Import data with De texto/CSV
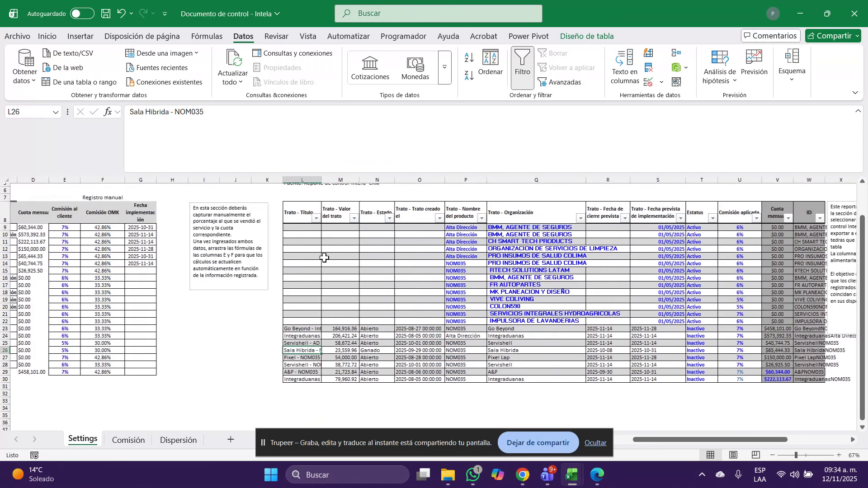This screenshot has height=488, width=868. pyautogui.click(x=72, y=53)
